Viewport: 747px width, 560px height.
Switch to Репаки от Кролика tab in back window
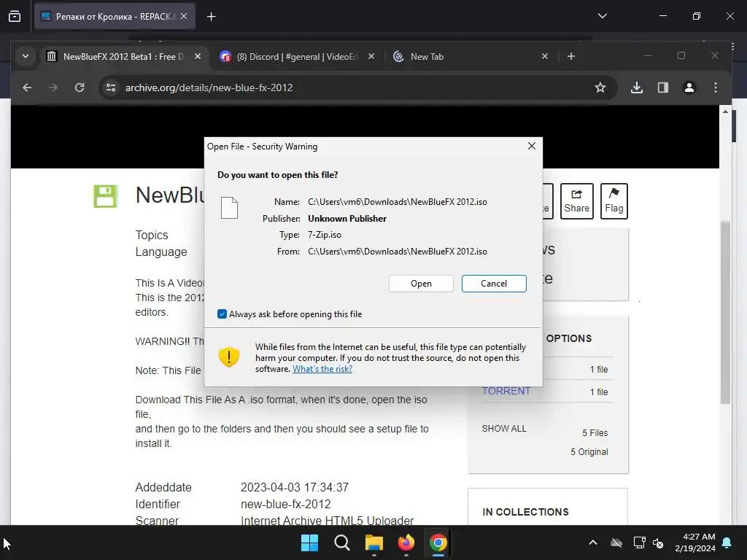pyautogui.click(x=115, y=17)
